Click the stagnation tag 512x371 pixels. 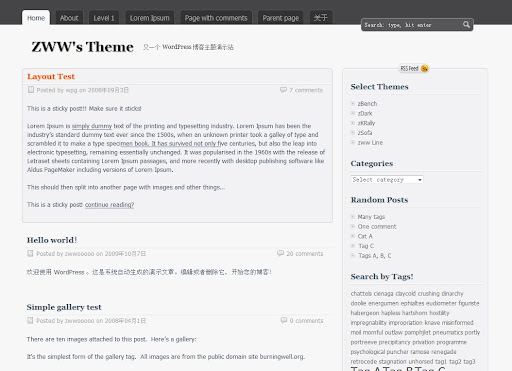(x=393, y=361)
